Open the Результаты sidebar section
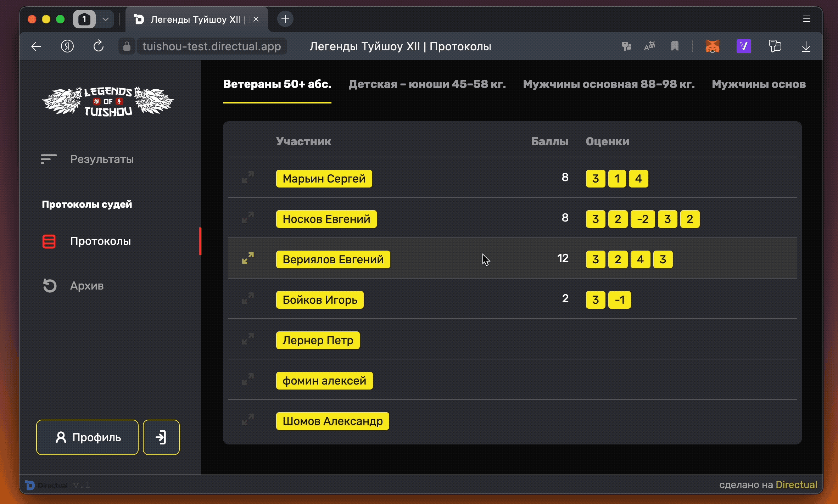The image size is (838, 504). (102, 159)
